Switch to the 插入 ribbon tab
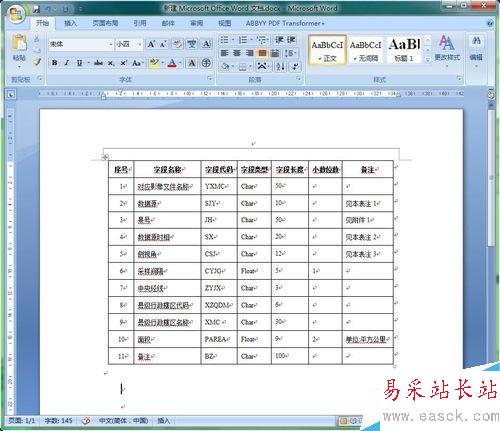This screenshot has width=500, height=431. [x=70, y=23]
